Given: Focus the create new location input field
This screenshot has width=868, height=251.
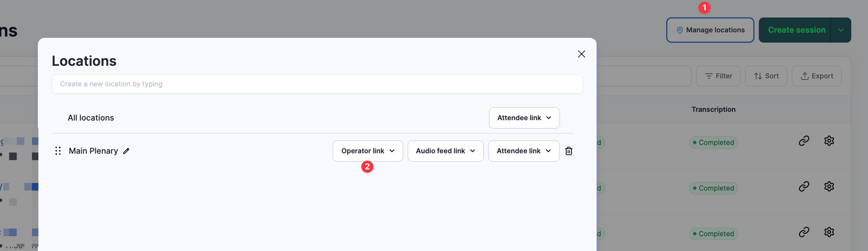Looking at the screenshot, I should 317,84.
